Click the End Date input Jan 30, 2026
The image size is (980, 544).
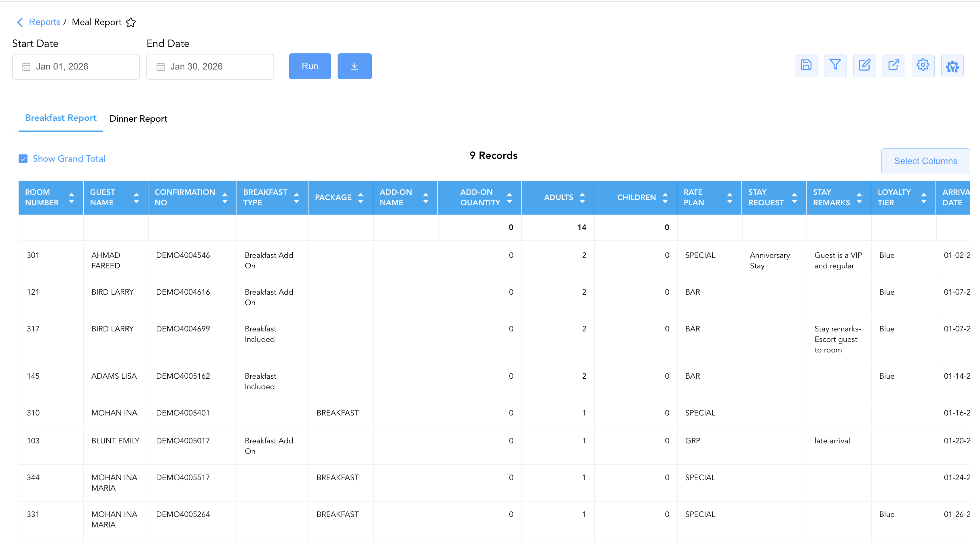(x=210, y=67)
